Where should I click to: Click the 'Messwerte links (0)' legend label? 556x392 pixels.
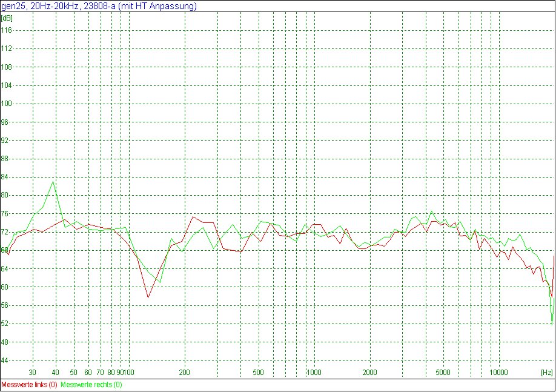click(x=29, y=385)
